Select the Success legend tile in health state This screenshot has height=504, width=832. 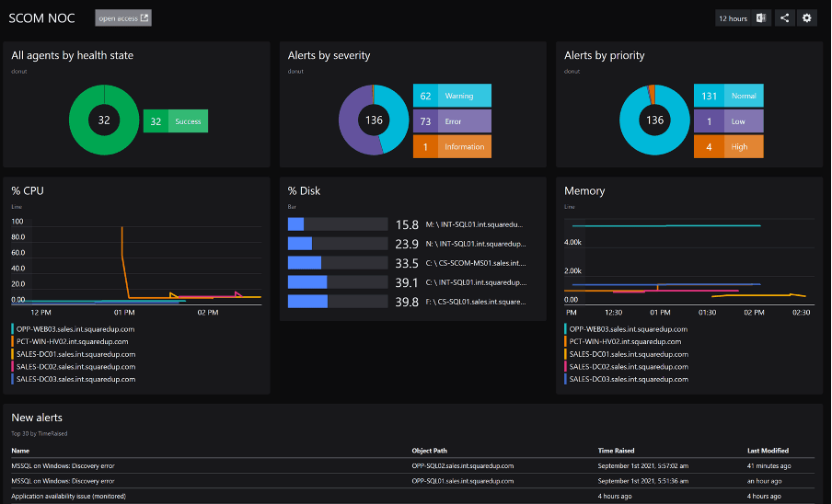click(176, 121)
